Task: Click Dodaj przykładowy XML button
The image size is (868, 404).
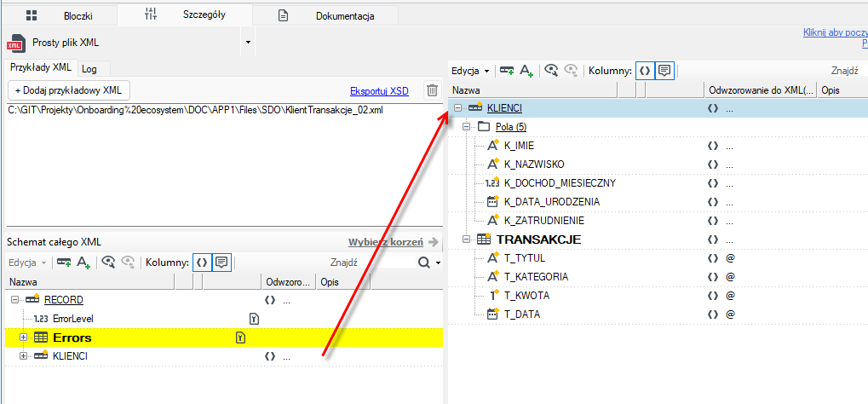Action: tap(69, 89)
